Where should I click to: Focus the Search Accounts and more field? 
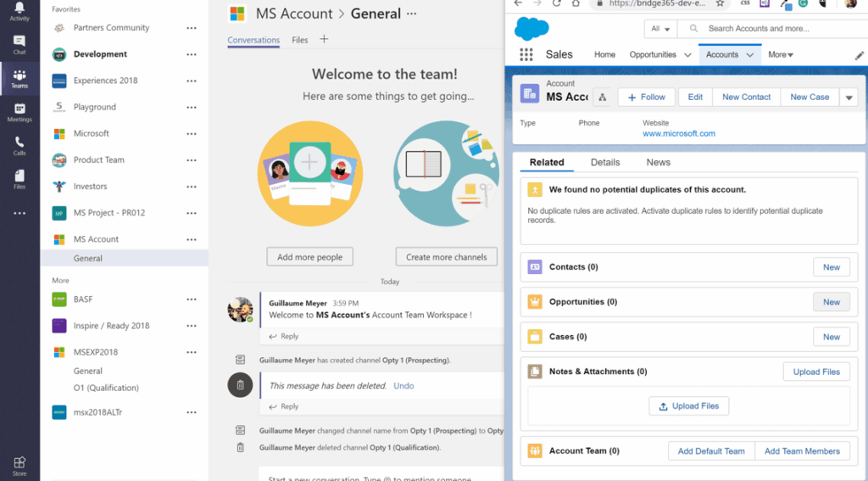click(772, 29)
